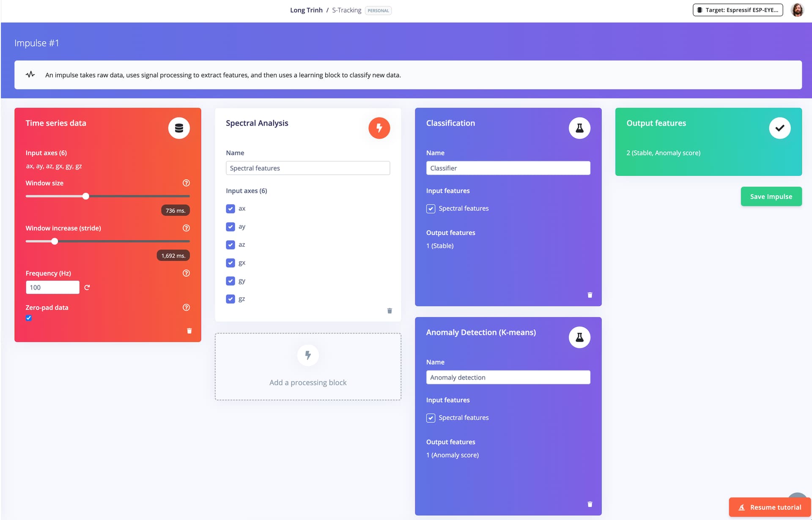Delete the Time series data block
The image size is (812, 520).
pyautogui.click(x=189, y=331)
